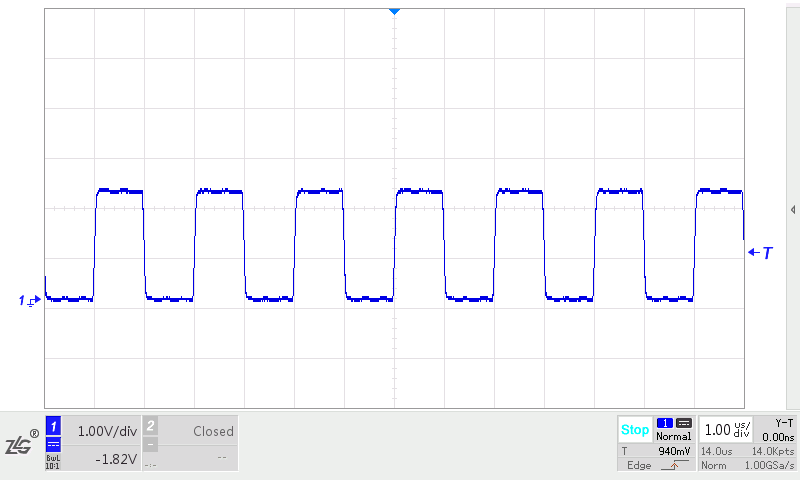The width and height of the screenshot is (800, 480).
Task: Open the Normal trigger mode setting
Action: (x=674, y=437)
